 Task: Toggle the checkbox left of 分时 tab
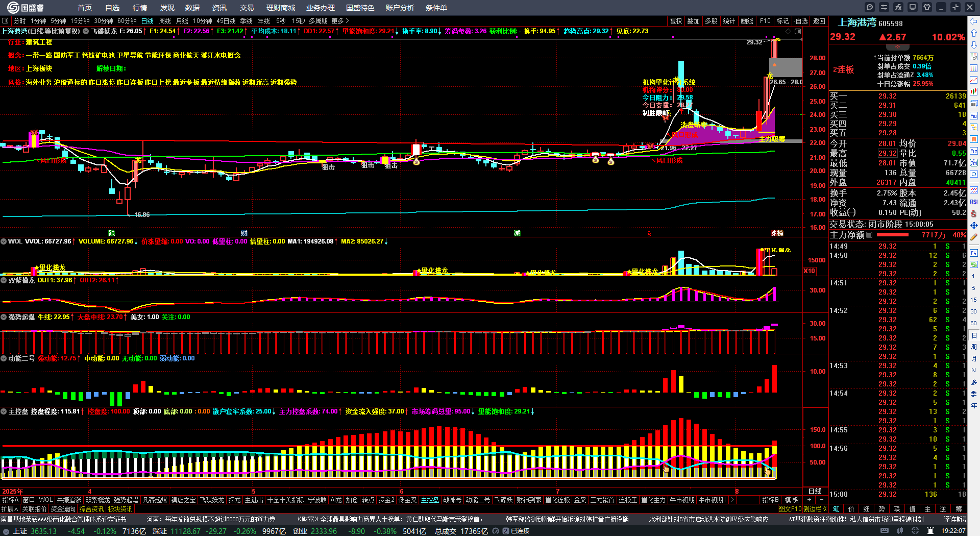5,21
